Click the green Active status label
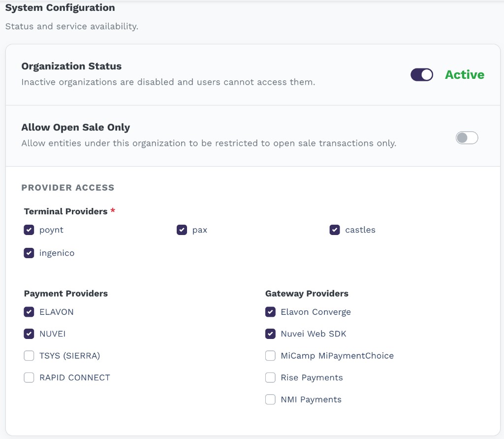504x439 pixels. [x=465, y=75]
